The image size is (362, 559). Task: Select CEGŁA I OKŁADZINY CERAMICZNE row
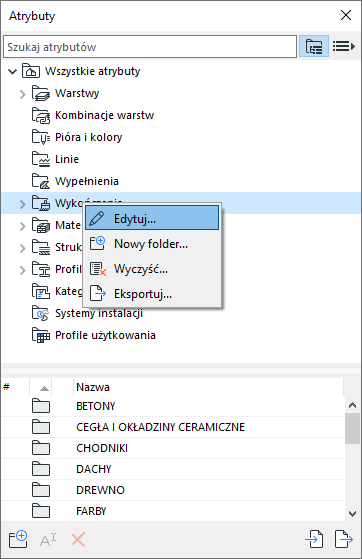(173, 427)
